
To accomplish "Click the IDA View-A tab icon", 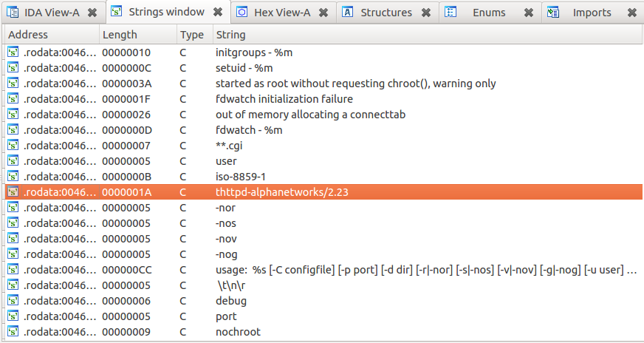I will click(13, 13).
